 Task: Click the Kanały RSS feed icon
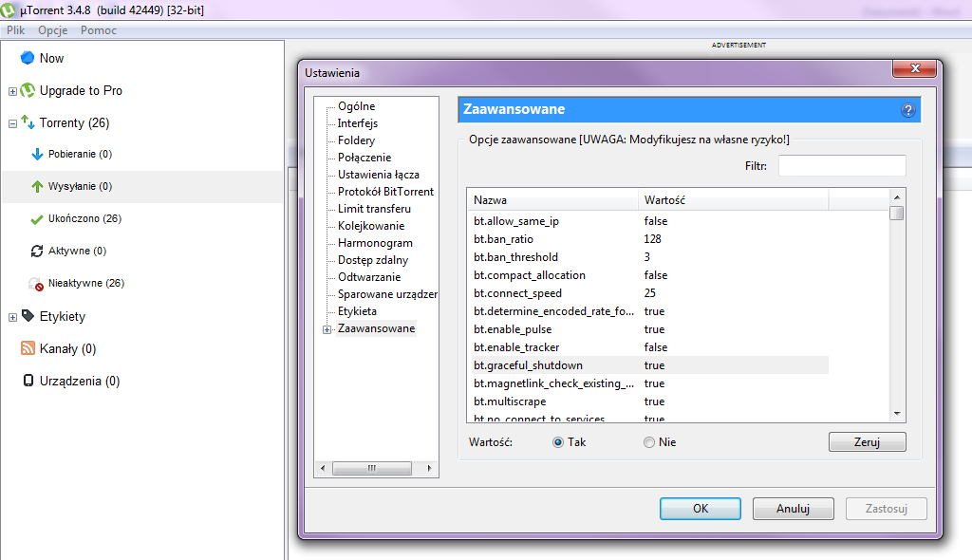pyautogui.click(x=28, y=348)
